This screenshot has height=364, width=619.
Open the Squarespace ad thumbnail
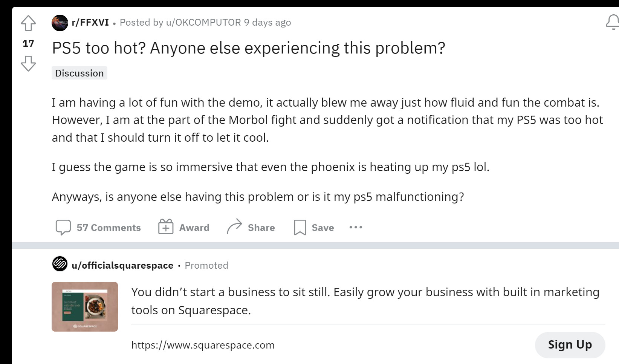pyautogui.click(x=85, y=307)
